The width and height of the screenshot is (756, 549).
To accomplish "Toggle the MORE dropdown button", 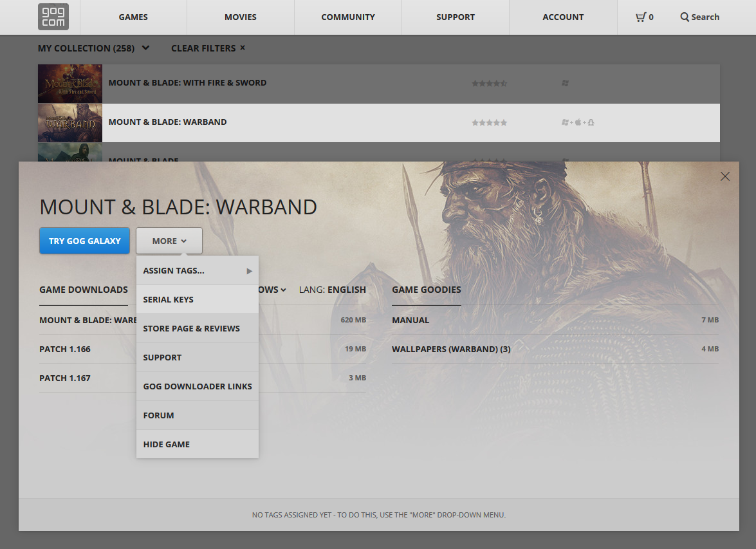I will coord(169,241).
